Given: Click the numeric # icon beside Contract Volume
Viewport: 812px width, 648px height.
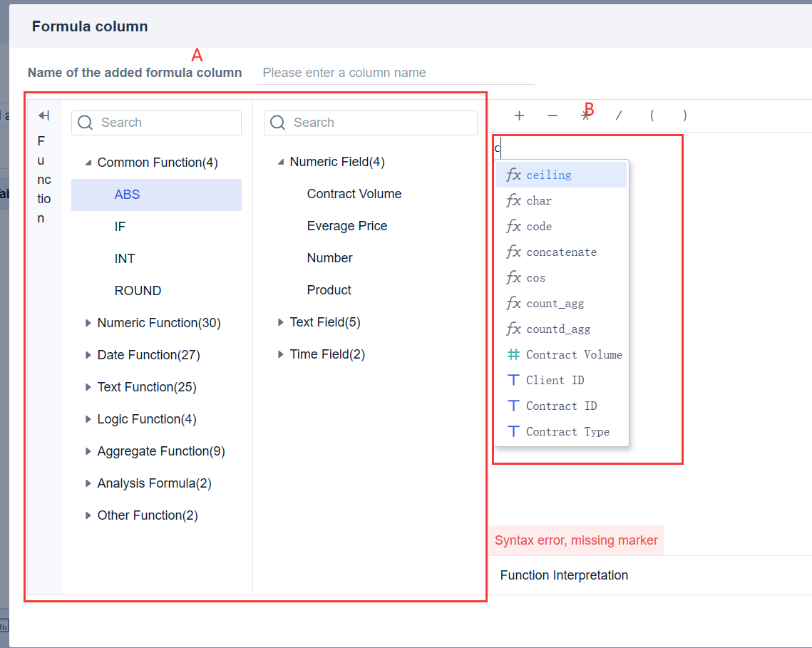Looking at the screenshot, I should (513, 354).
